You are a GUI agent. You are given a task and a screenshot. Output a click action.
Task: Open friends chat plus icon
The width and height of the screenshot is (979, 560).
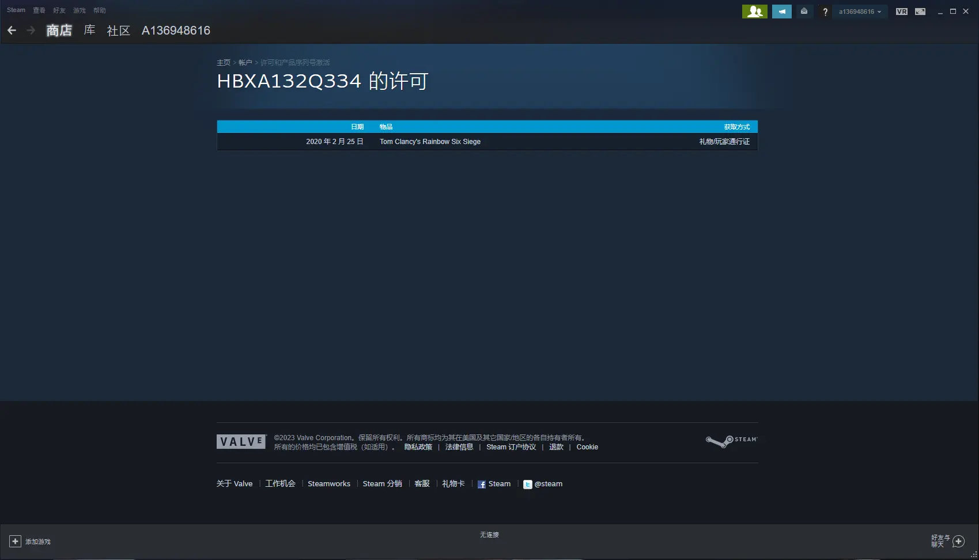coord(959,541)
